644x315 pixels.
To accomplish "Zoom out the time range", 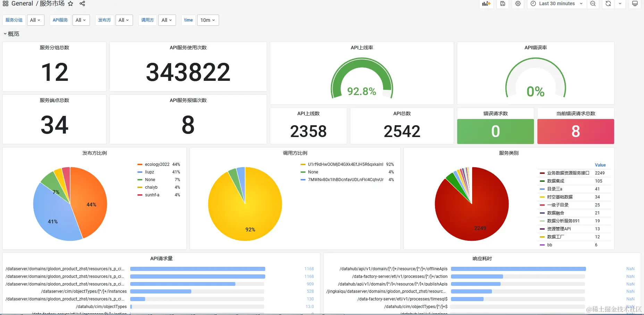I will [x=593, y=3].
